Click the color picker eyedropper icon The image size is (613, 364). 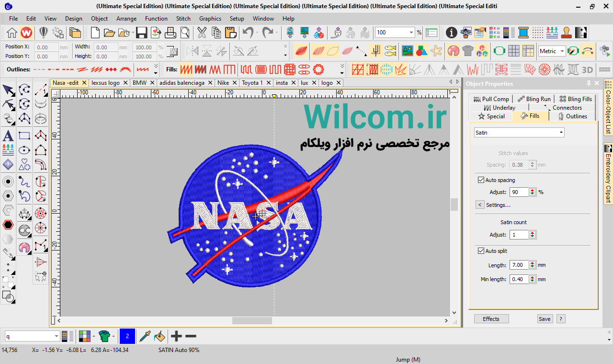[x=145, y=336]
